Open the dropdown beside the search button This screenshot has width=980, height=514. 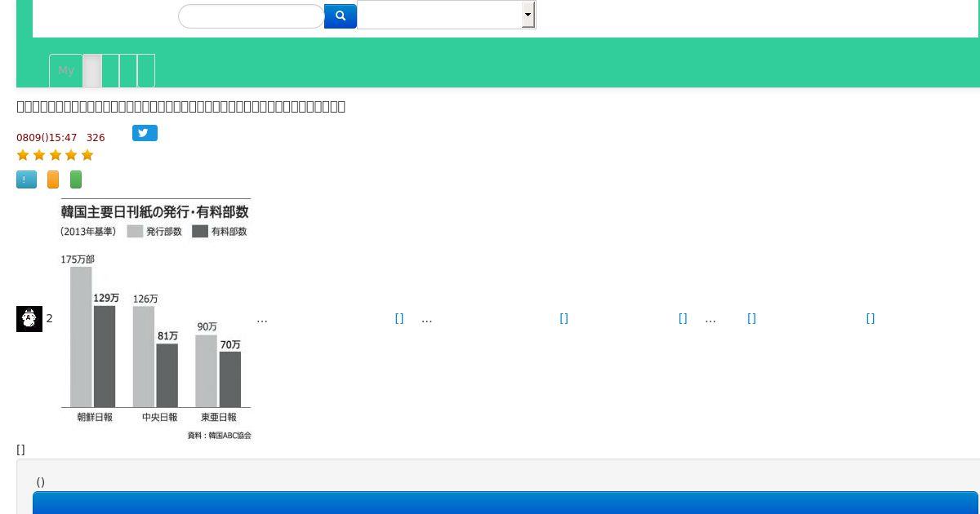(447, 15)
